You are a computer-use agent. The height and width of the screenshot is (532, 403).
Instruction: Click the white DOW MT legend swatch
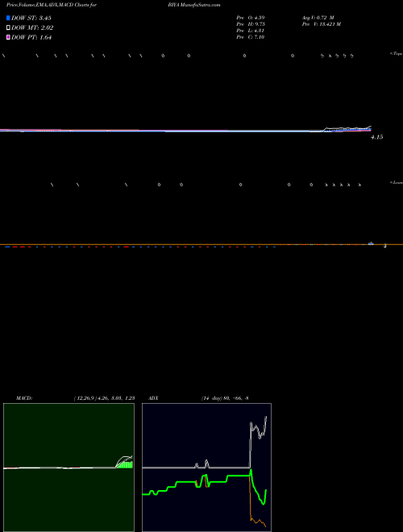pos(8,28)
